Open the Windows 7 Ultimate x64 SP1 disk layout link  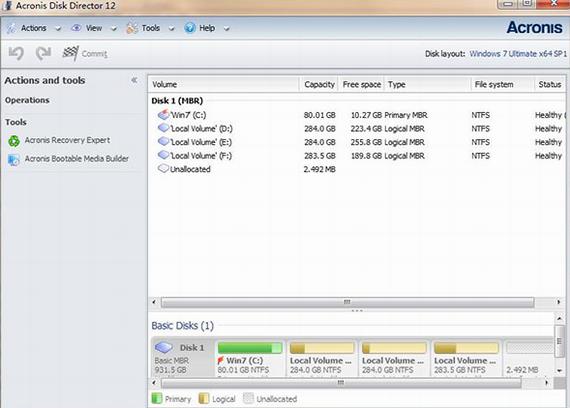[518, 54]
